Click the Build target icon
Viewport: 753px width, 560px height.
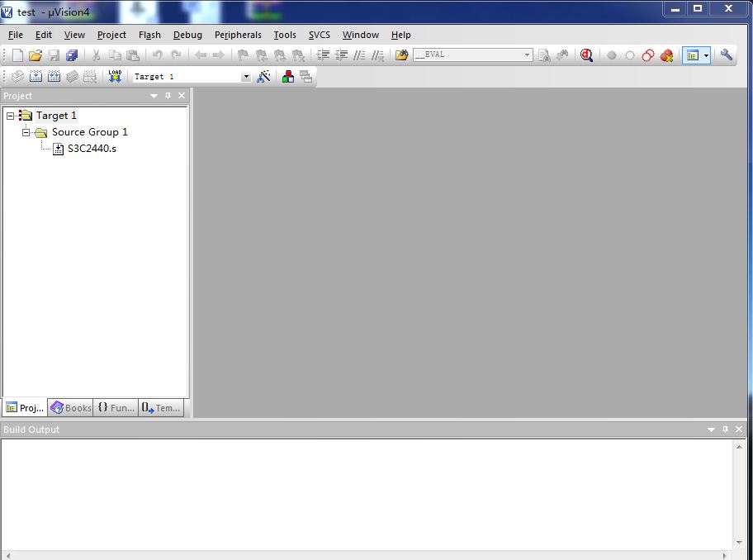click(36, 76)
